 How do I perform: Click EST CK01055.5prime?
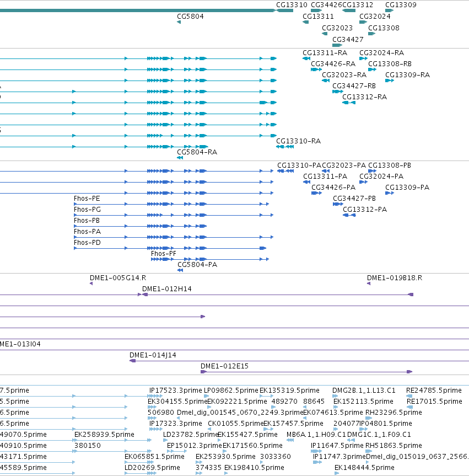pos(235,424)
